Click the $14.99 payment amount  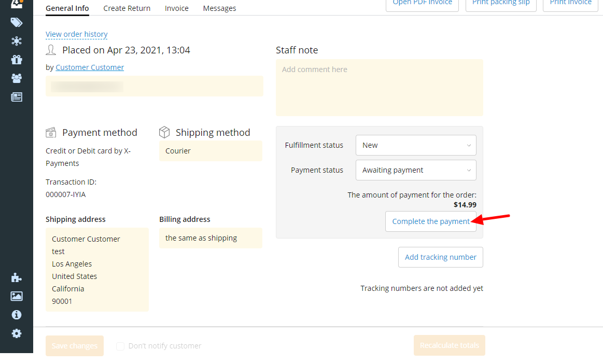(465, 205)
